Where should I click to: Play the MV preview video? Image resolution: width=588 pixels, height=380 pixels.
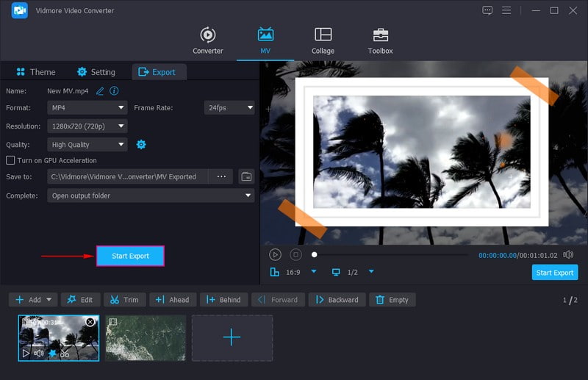(275, 254)
